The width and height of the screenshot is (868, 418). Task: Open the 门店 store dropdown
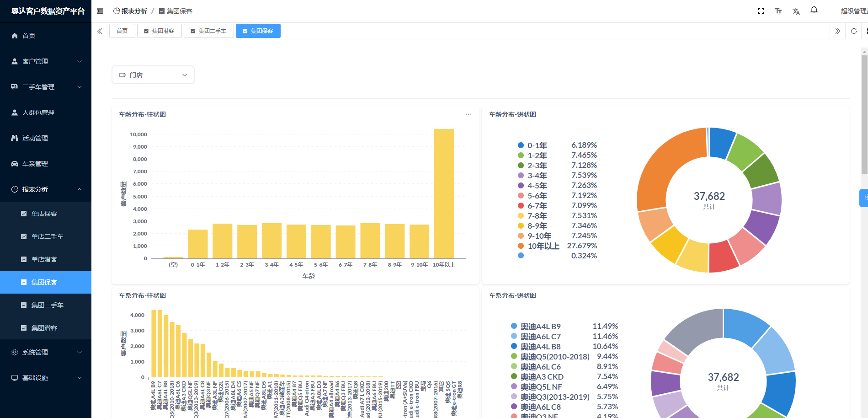click(153, 75)
